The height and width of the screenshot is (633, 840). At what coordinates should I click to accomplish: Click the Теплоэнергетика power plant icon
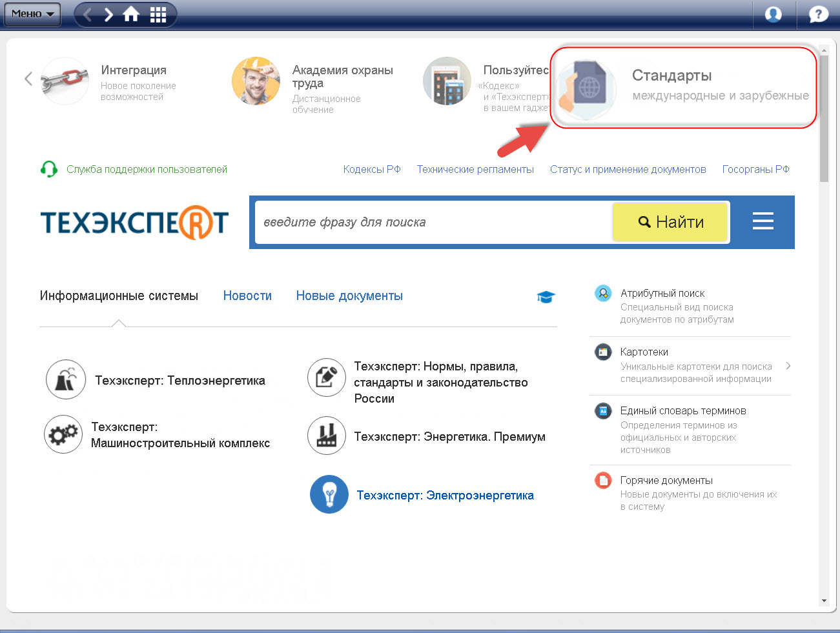click(65, 379)
